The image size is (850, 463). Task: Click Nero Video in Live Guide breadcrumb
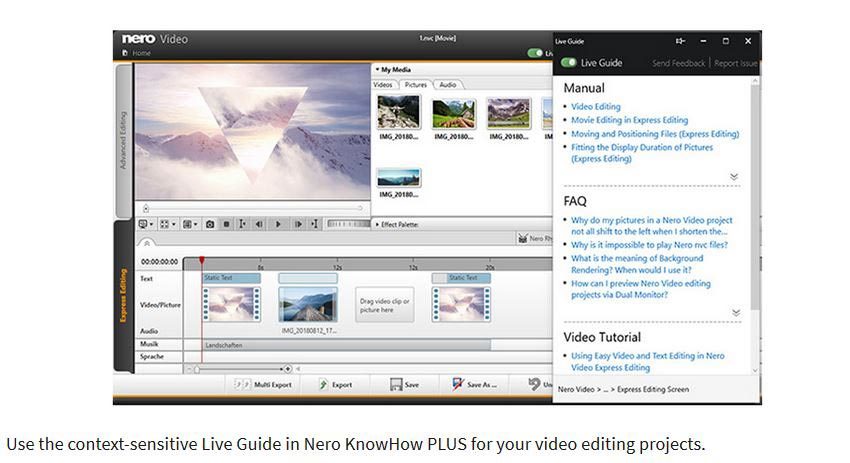click(576, 389)
